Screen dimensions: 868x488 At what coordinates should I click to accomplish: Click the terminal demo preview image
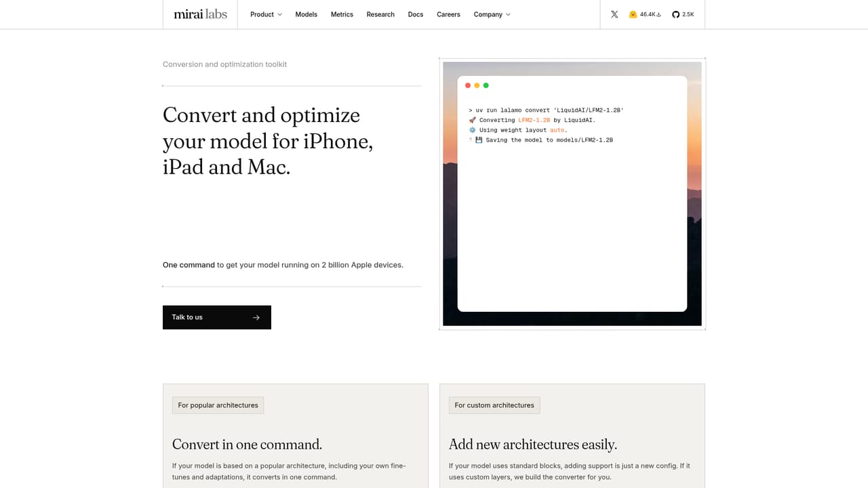coord(572,194)
